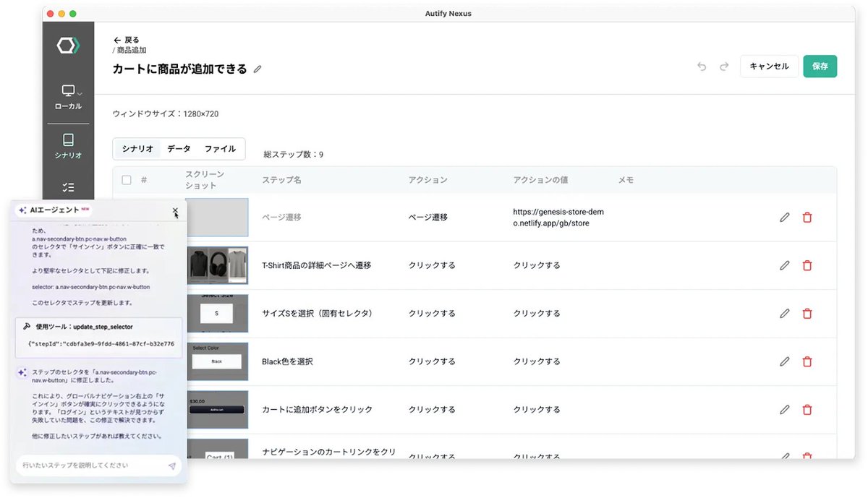Image resolution: width=868 pixels, height=498 pixels.
Task: Switch to the データ tab
Action: (x=178, y=147)
